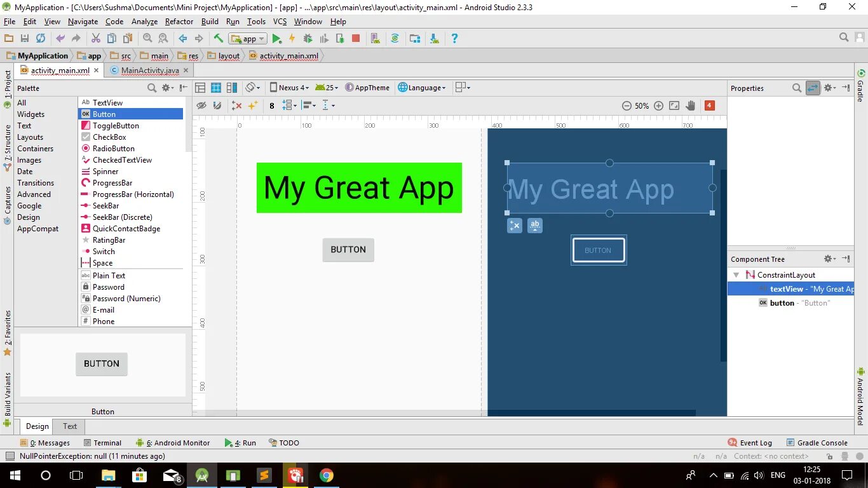Toggle the eye icon to show layout decorations
The height and width of the screenshot is (488, 868).
(202, 105)
